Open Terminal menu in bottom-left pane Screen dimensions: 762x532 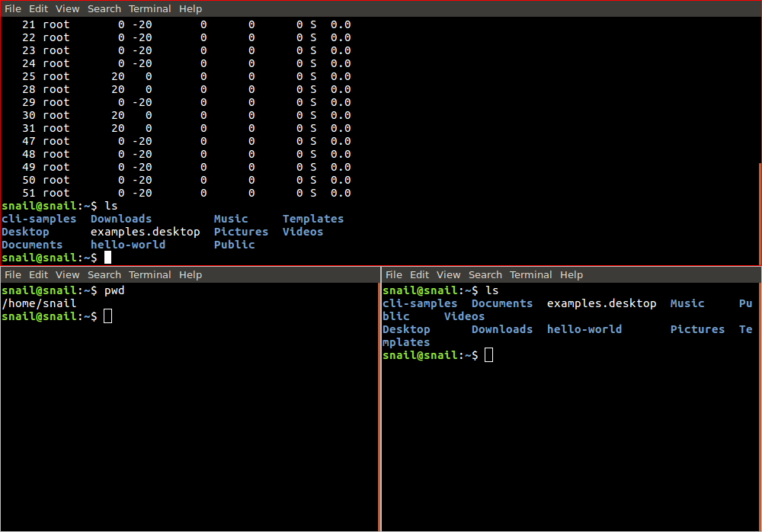[149, 275]
